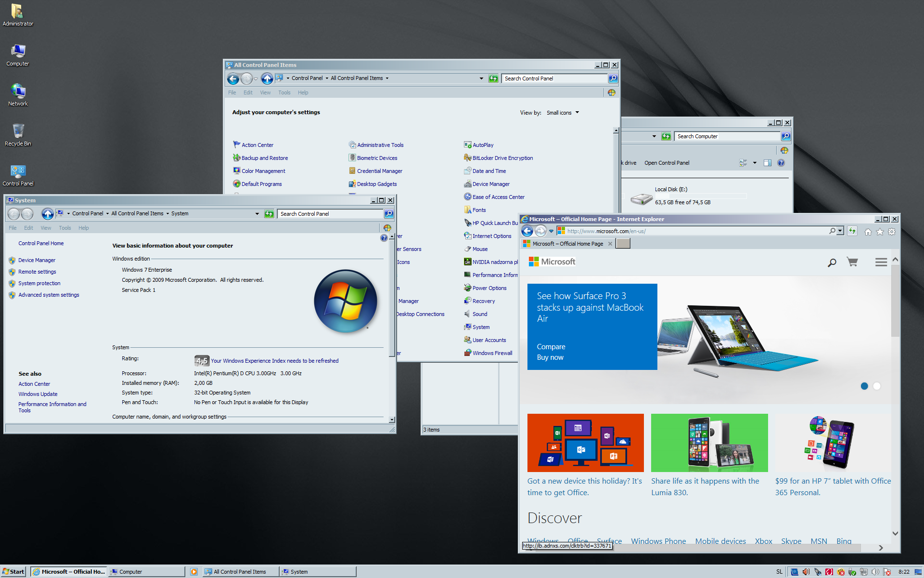Image resolution: width=924 pixels, height=578 pixels.
Task: Click the Microsoft site search magnifier icon
Action: coord(832,263)
